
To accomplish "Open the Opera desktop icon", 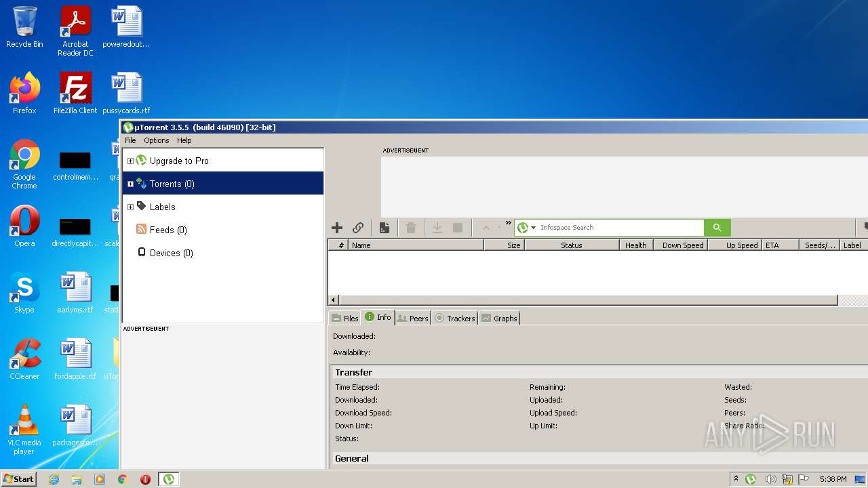I will click(24, 226).
